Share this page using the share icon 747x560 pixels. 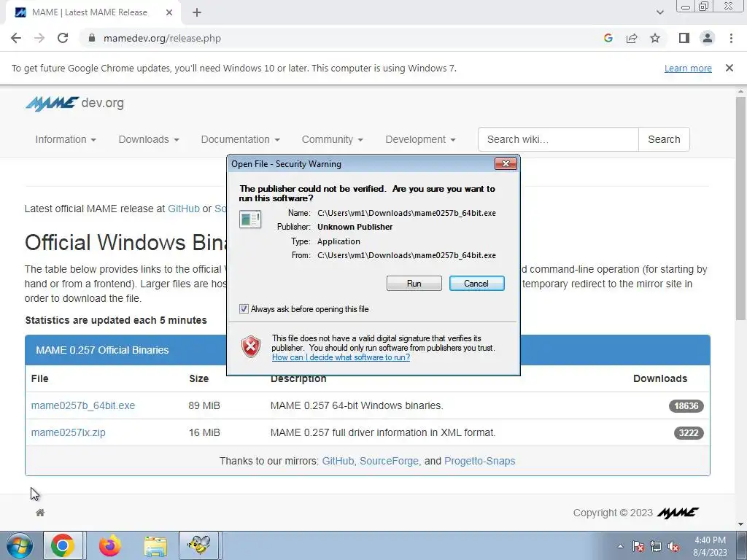click(632, 38)
